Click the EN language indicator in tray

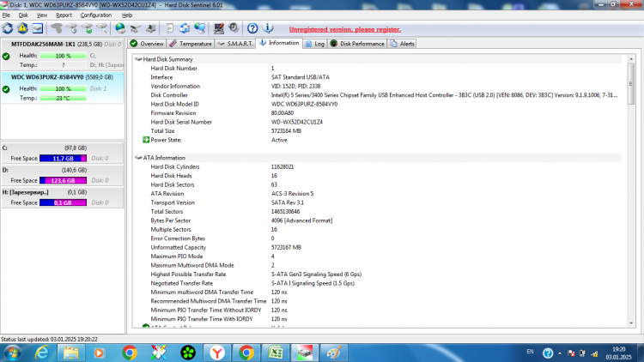click(531, 352)
